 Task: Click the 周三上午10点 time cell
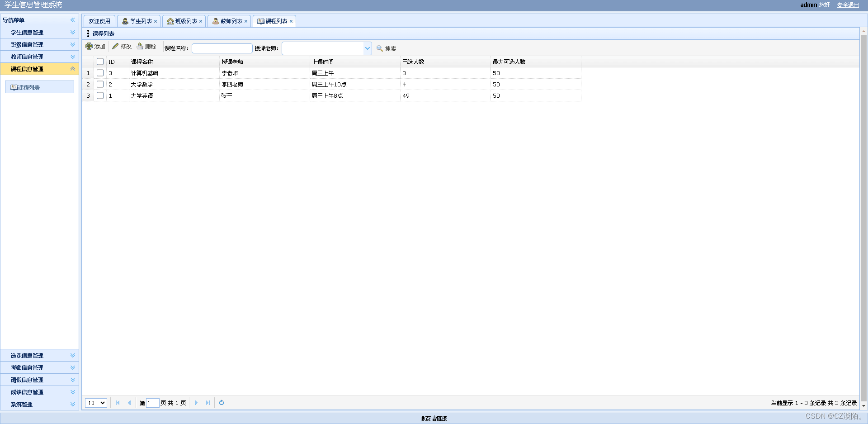pos(355,84)
